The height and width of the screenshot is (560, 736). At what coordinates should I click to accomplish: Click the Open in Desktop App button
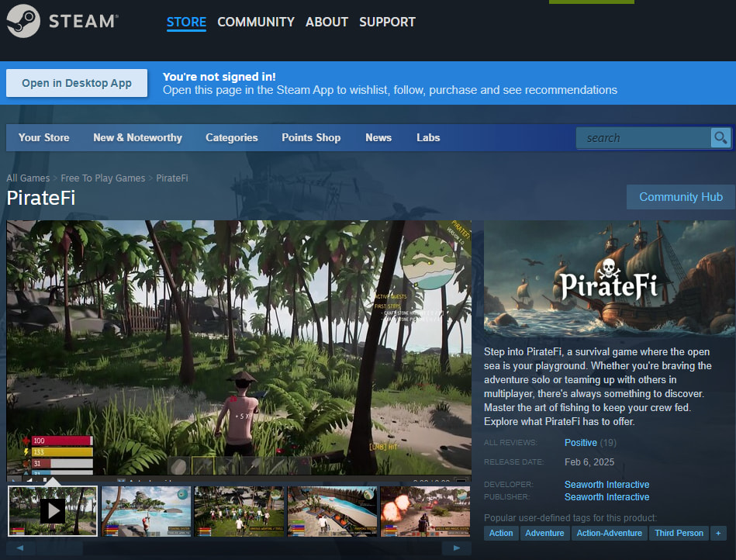point(77,83)
